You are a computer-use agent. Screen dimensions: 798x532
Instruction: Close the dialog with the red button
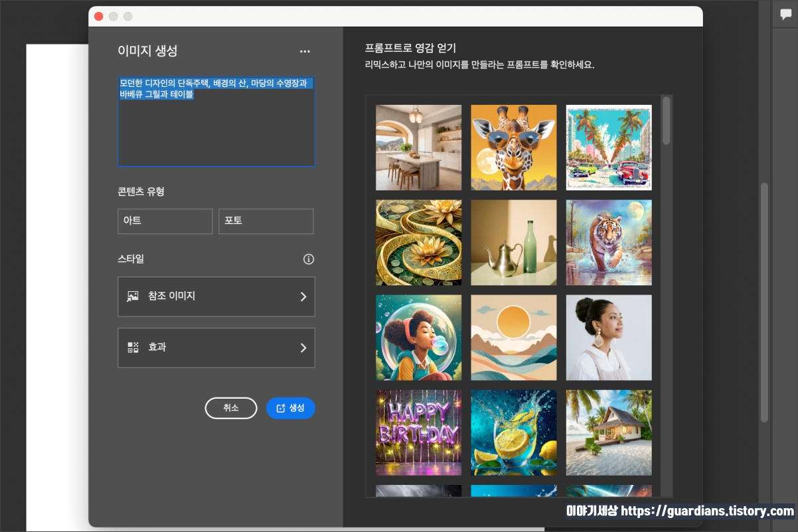point(99,17)
